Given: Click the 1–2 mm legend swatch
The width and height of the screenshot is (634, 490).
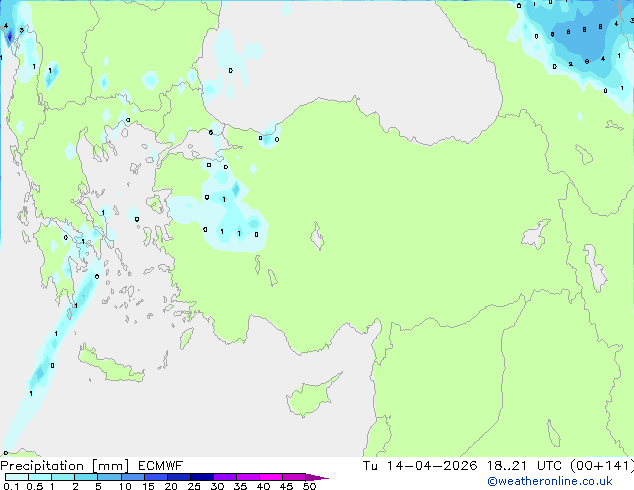Looking at the screenshot, I should coord(63,477).
